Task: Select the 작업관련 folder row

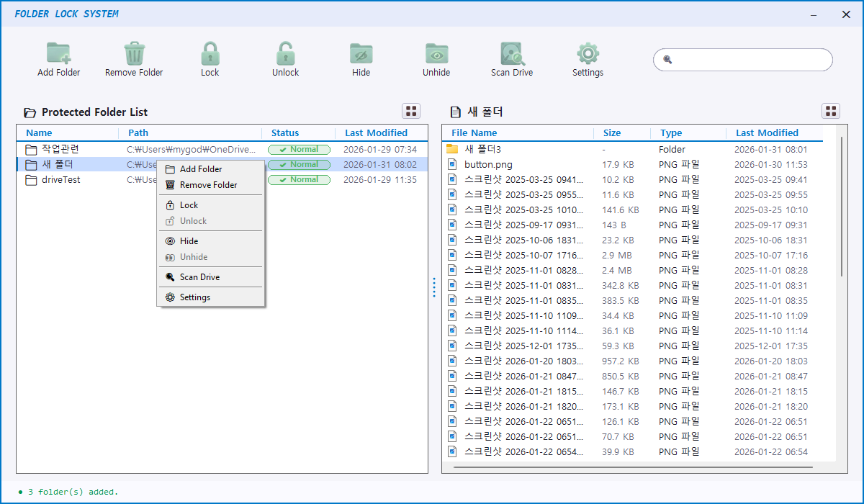Action: point(222,150)
